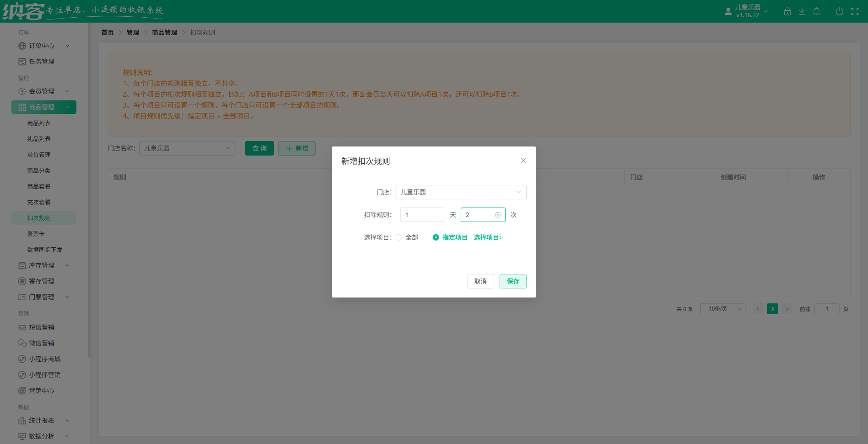This screenshot has height=444, width=868.
Task: Switch to 充次套餐 in the sidebar
Action: tap(39, 202)
